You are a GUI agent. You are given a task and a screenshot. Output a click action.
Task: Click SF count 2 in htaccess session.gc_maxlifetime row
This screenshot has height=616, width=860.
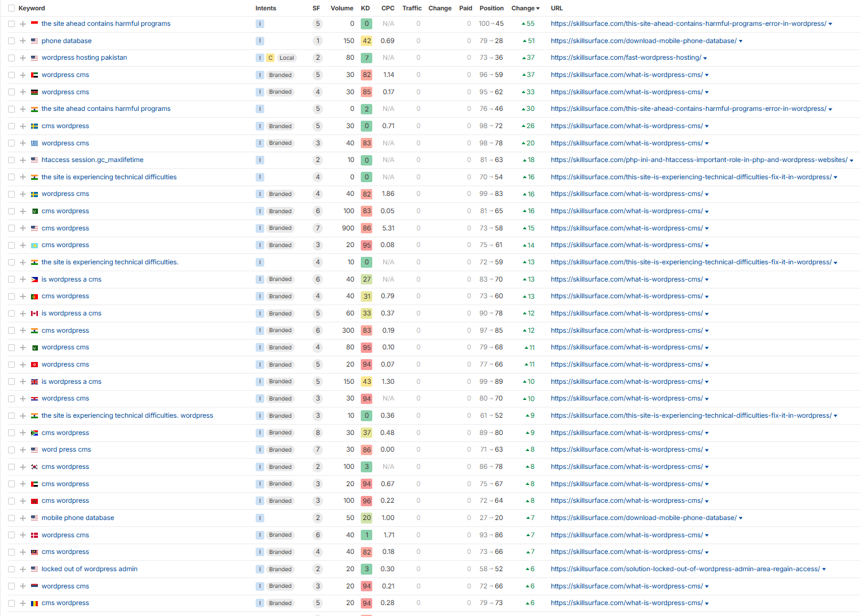tap(318, 160)
